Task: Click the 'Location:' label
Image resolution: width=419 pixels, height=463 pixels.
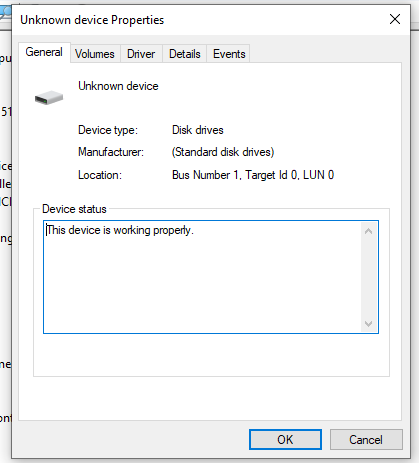Action: pyautogui.click(x=100, y=175)
